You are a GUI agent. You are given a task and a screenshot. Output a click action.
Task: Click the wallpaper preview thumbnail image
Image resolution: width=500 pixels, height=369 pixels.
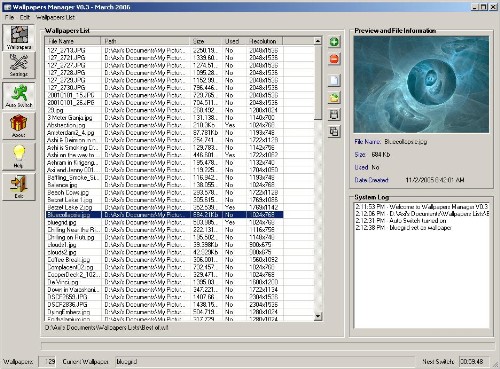pos(421,85)
